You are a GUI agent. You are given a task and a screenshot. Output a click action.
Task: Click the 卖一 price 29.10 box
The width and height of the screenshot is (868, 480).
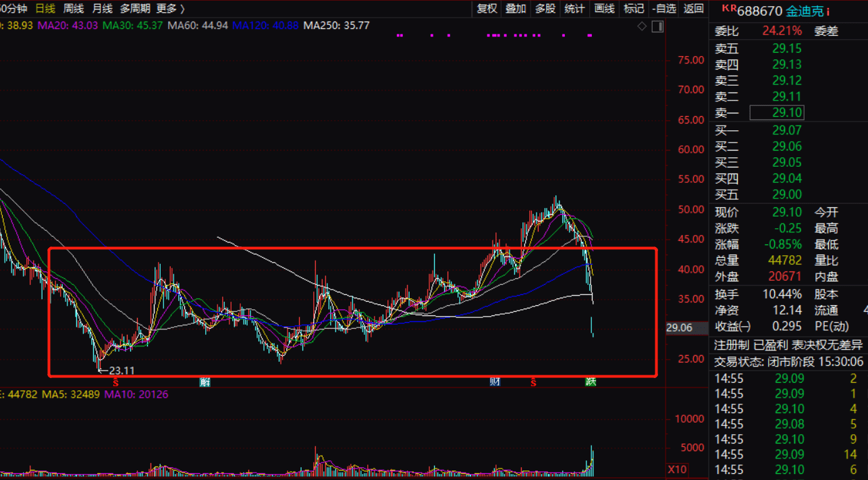tap(777, 113)
